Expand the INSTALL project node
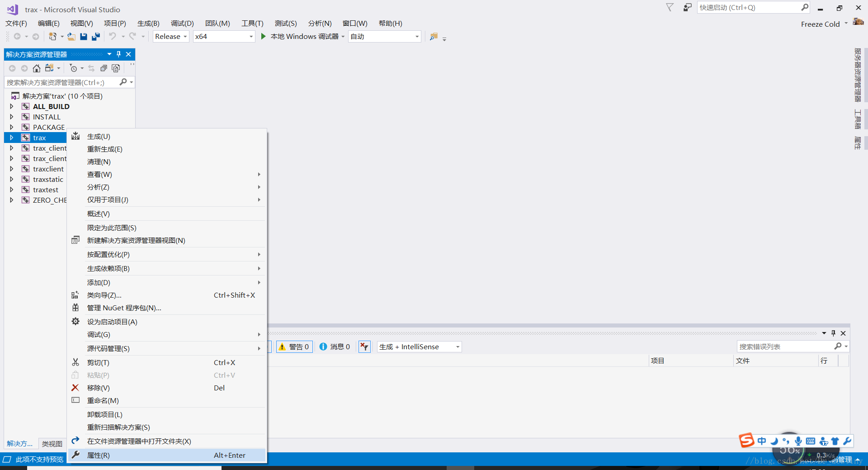This screenshot has width=868, height=470. (12, 117)
